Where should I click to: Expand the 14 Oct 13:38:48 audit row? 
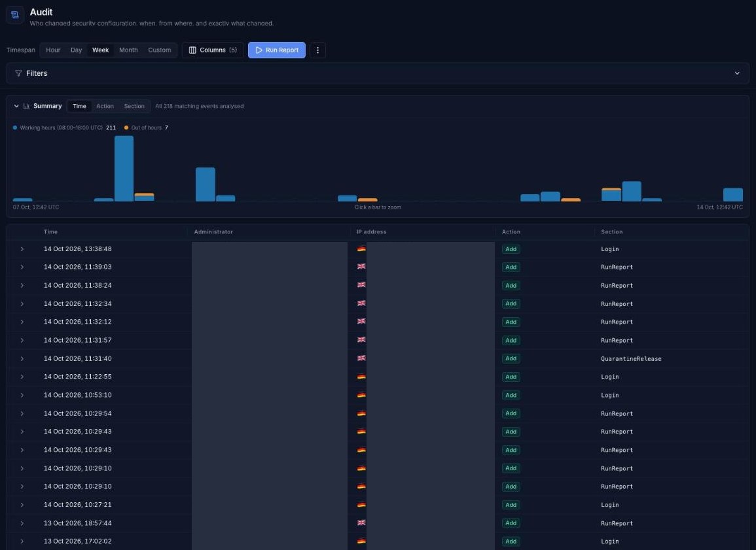point(22,249)
